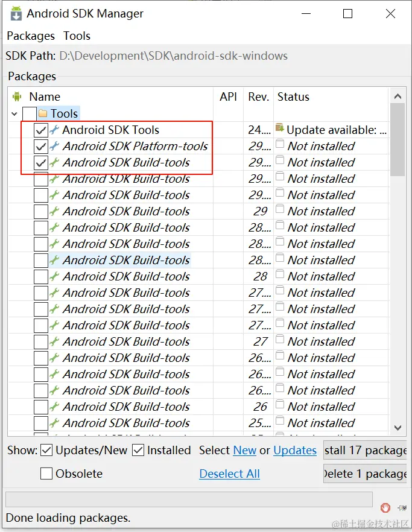Click wrench icon of Build-tools Rev. 28 row
The width and height of the screenshot is (412, 532).
pyautogui.click(x=54, y=276)
